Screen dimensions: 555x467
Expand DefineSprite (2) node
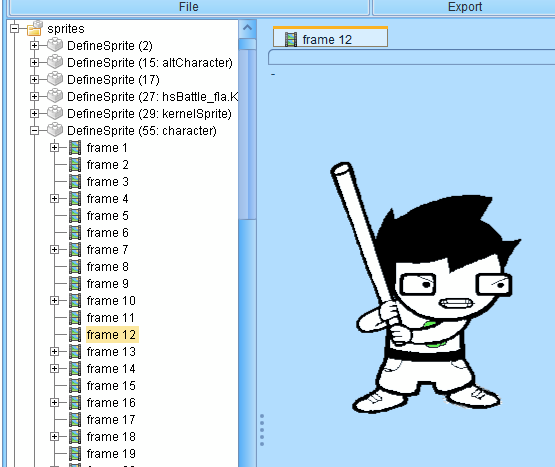[34, 45]
